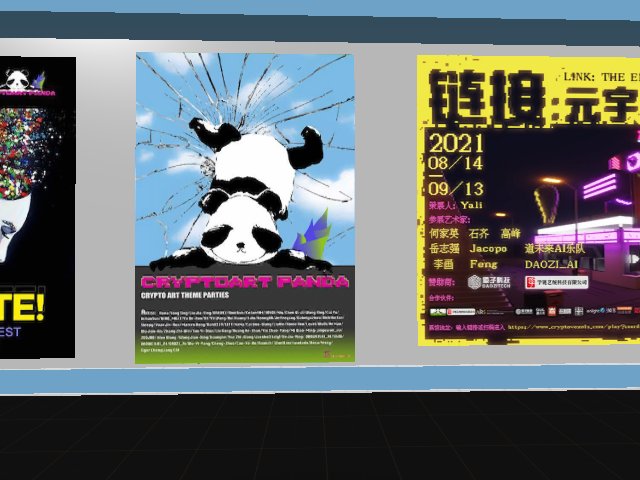Click the artist name 高峰
The height and width of the screenshot is (480, 640).
511,233
